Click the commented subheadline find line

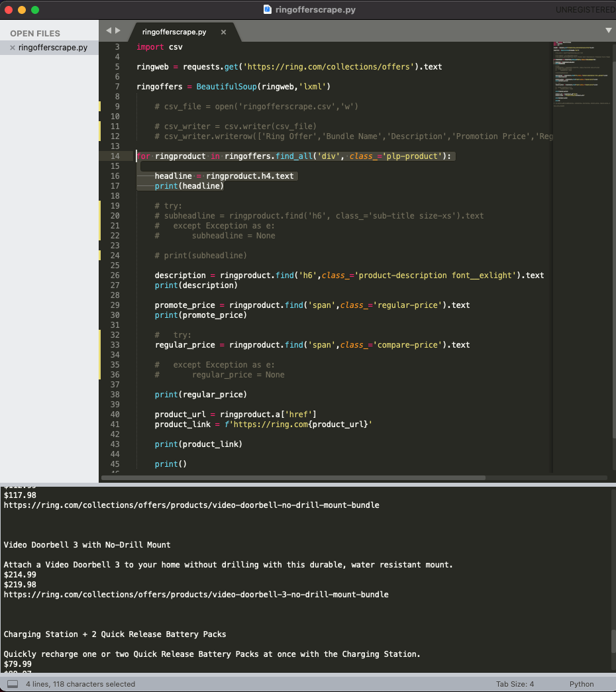tap(319, 216)
